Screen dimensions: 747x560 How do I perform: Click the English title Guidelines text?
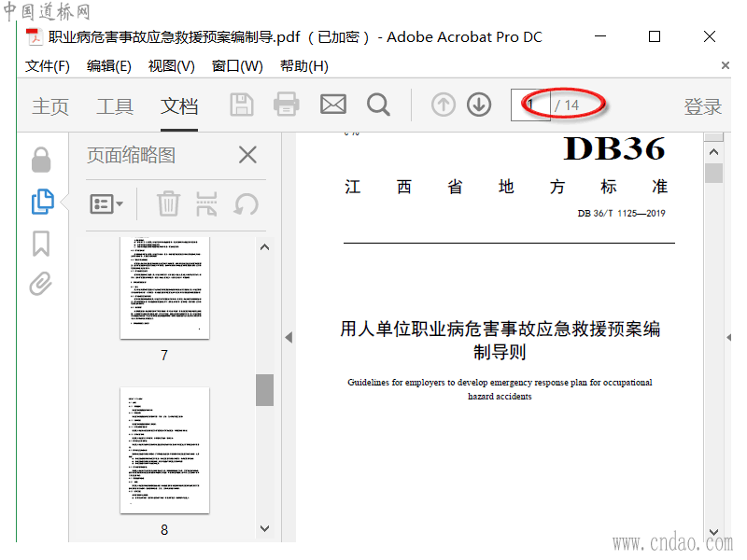tap(500, 389)
